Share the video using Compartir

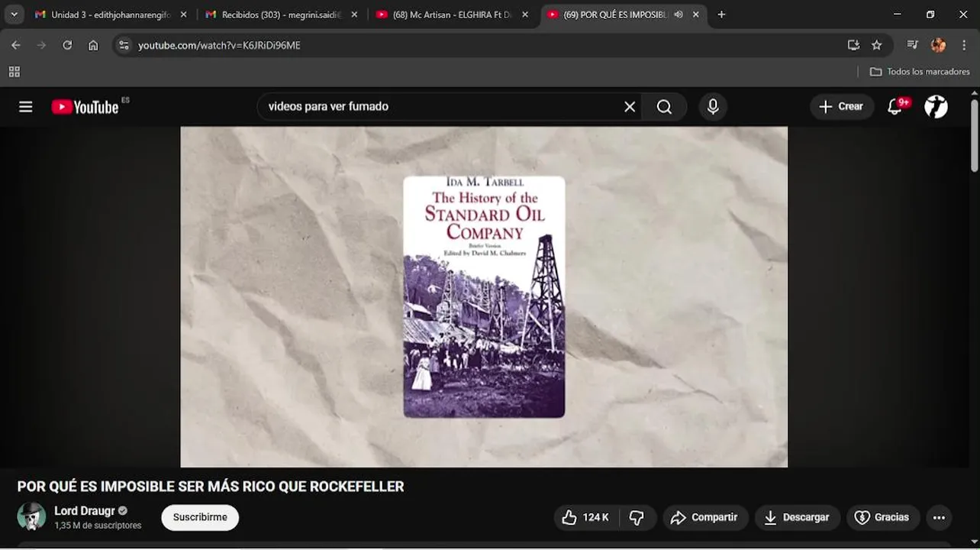pyautogui.click(x=705, y=518)
